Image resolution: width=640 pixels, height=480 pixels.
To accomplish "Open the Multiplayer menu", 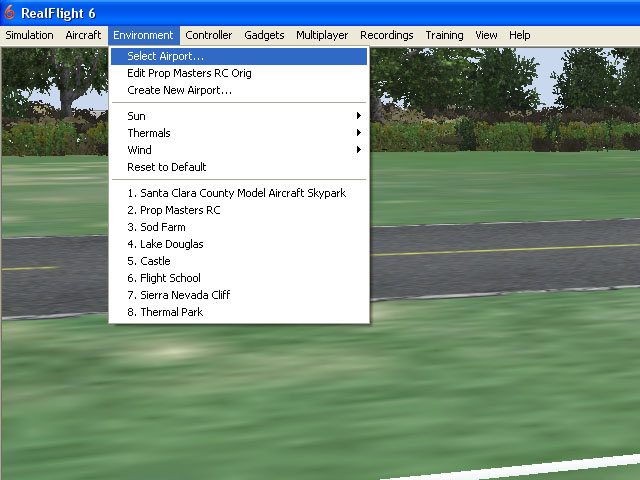I will click(x=322, y=36).
